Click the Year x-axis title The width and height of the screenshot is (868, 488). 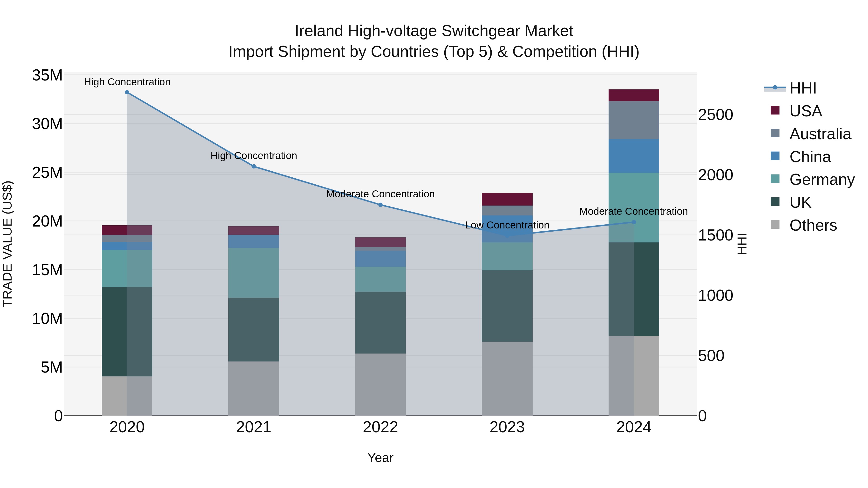pyautogui.click(x=380, y=458)
